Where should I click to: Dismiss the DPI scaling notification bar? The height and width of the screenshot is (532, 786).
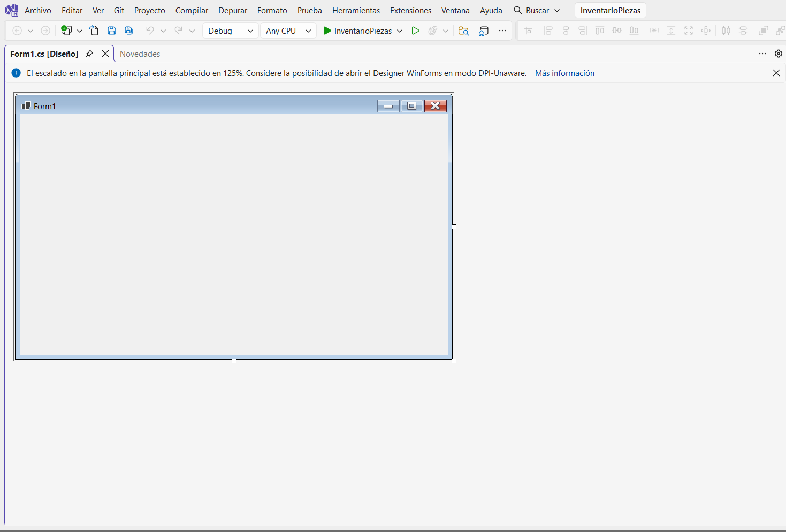(776, 73)
